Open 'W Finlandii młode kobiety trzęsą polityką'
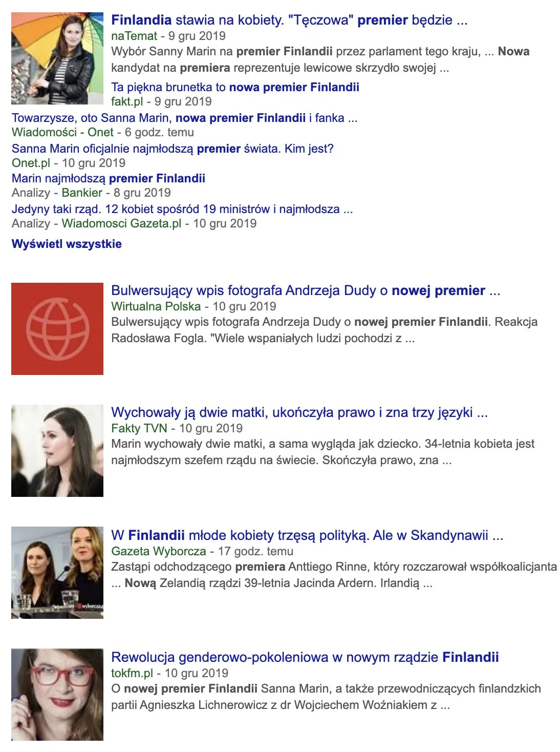The width and height of the screenshot is (560, 752). (x=307, y=535)
